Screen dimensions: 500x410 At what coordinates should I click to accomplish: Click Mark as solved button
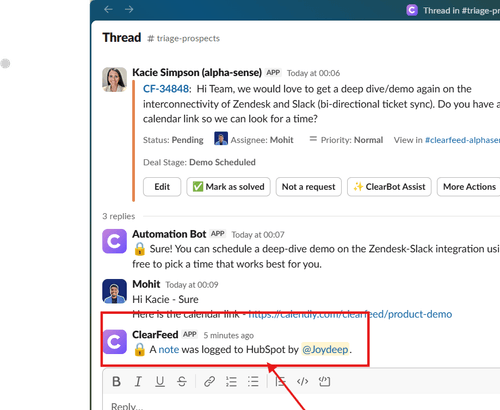click(x=228, y=187)
